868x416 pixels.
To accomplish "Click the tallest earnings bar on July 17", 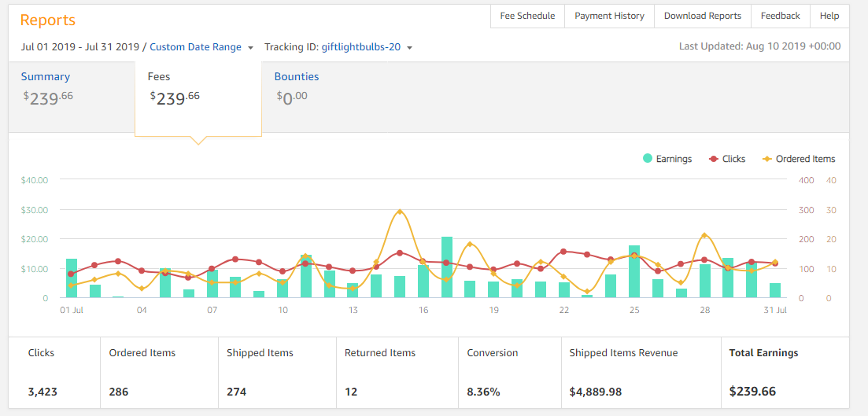I will [x=447, y=267].
